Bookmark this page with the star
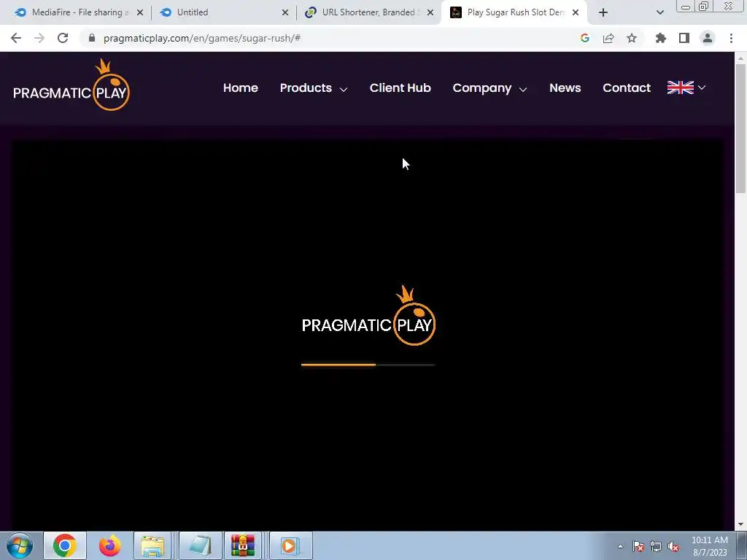 (x=632, y=38)
